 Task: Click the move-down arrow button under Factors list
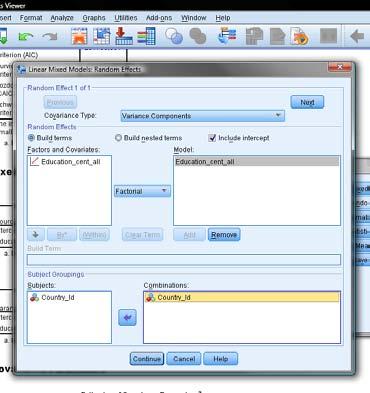tap(35, 235)
